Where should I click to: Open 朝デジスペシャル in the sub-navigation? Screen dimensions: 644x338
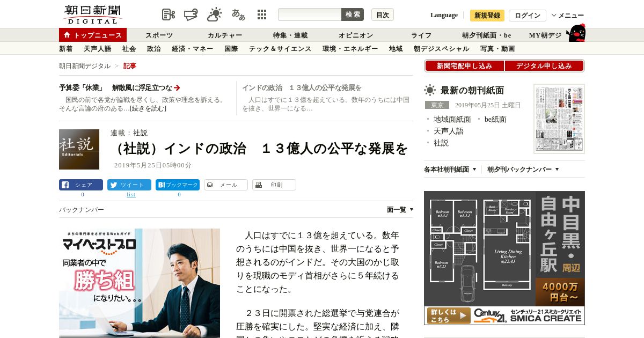[442, 49]
